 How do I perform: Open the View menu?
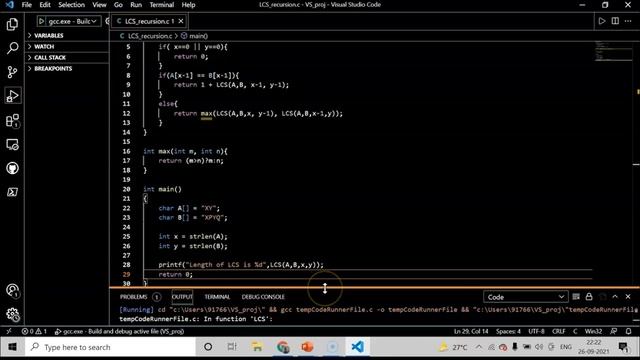pyautogui.click(x=99, y=5)
